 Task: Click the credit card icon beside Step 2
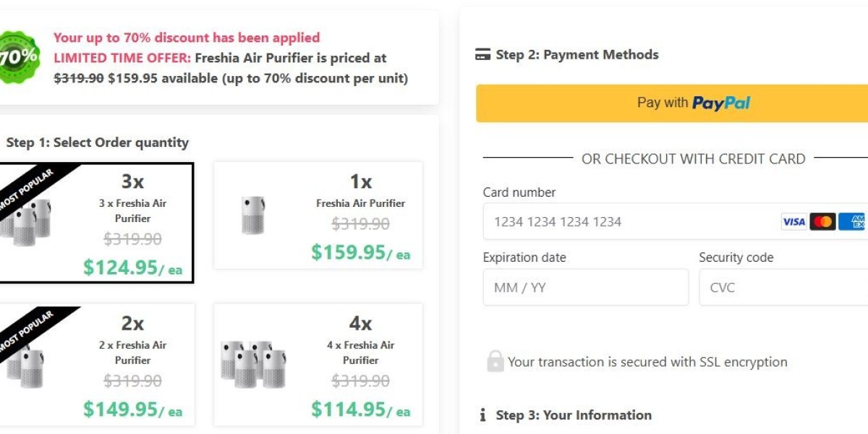pos(482,55)
